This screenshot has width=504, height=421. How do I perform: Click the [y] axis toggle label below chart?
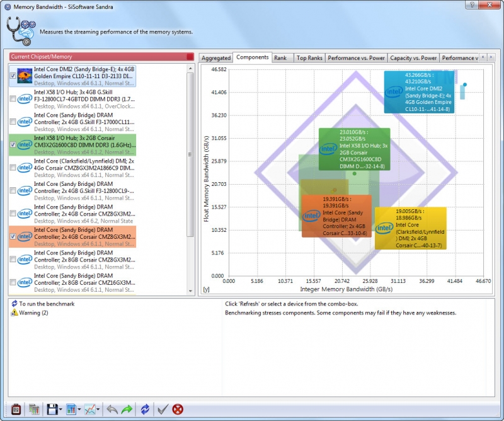click(x=207, y=289)
